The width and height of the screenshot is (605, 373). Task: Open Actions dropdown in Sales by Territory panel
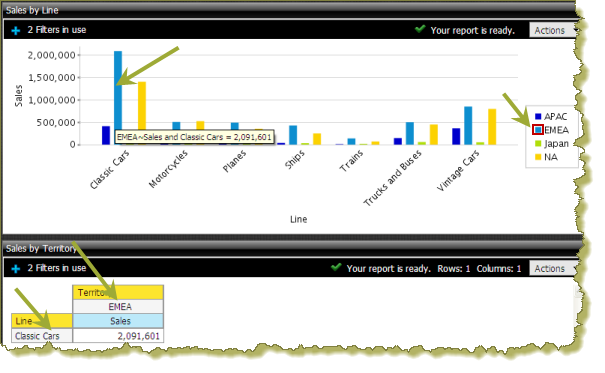pos(553,268)
